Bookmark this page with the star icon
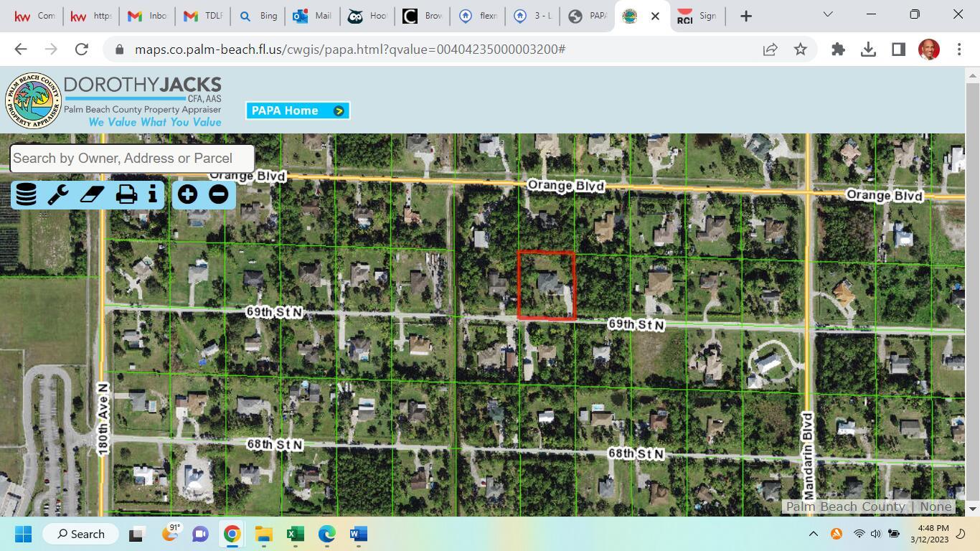The height and width of the screenshot is (551, 980). 800,49
